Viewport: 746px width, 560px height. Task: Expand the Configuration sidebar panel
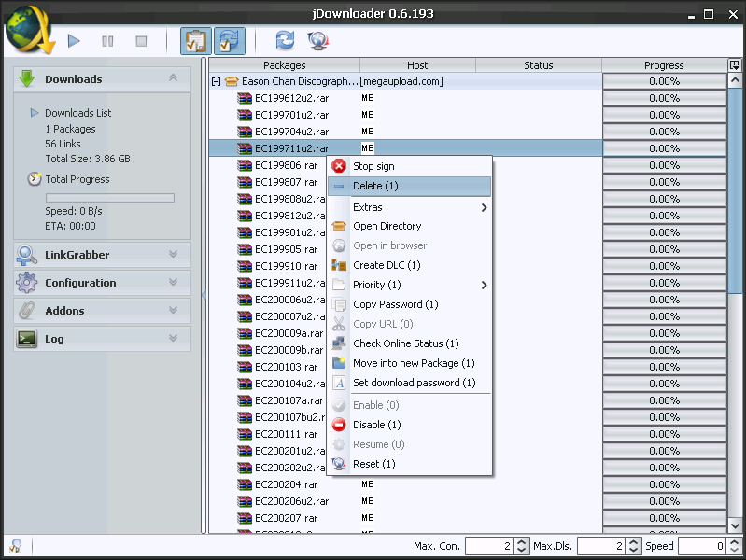(173, 282)
